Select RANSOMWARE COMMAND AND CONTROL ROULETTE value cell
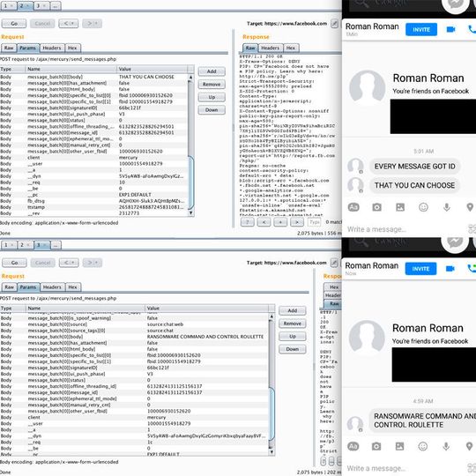Viewport: 476px width, 476px height. point(205,337)
